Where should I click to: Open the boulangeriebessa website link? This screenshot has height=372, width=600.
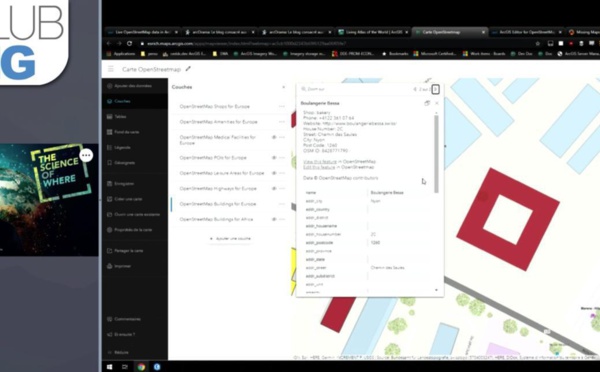pos(360,124)
